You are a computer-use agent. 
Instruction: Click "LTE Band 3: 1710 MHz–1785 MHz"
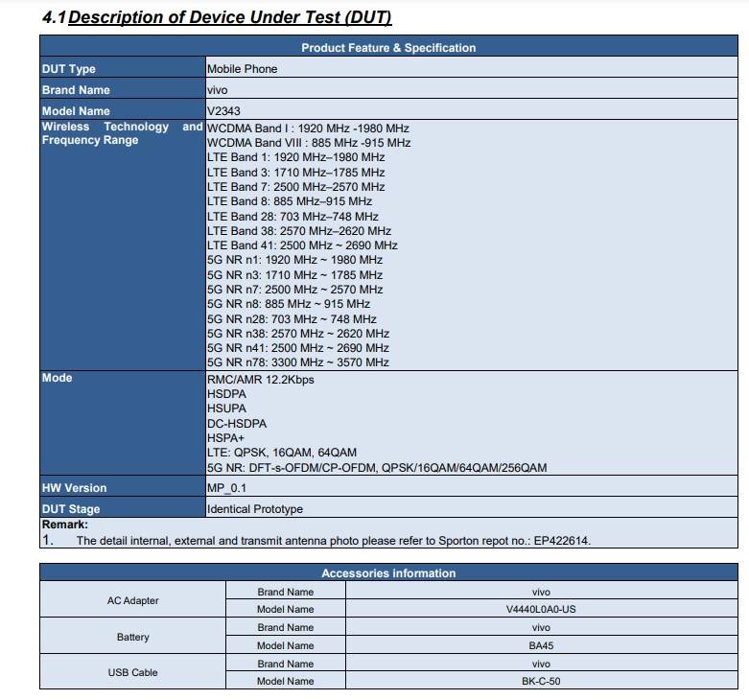(x=295, y=173)
